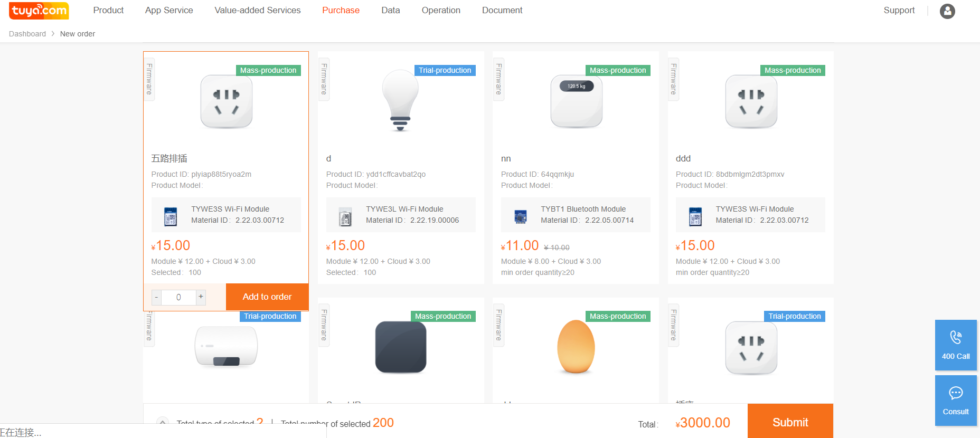Expand the selected items summary arrow
This screenshot has height=438, width=980.
coord(163,422)
